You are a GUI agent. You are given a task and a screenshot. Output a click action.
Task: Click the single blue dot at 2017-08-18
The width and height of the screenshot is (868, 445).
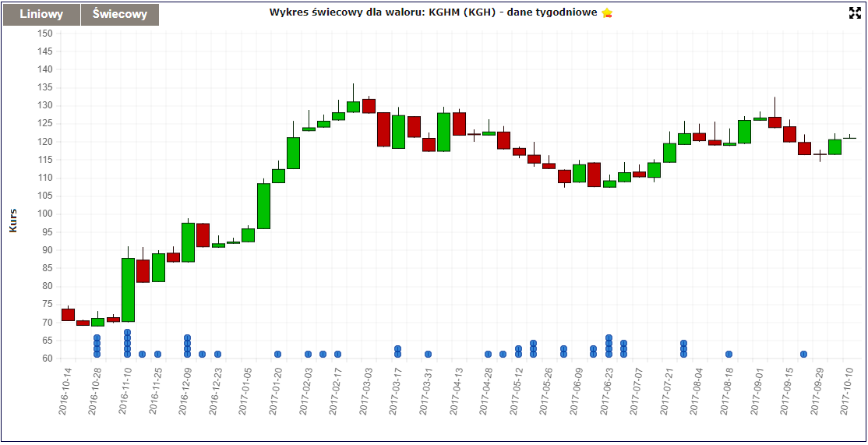coord(729,355)
